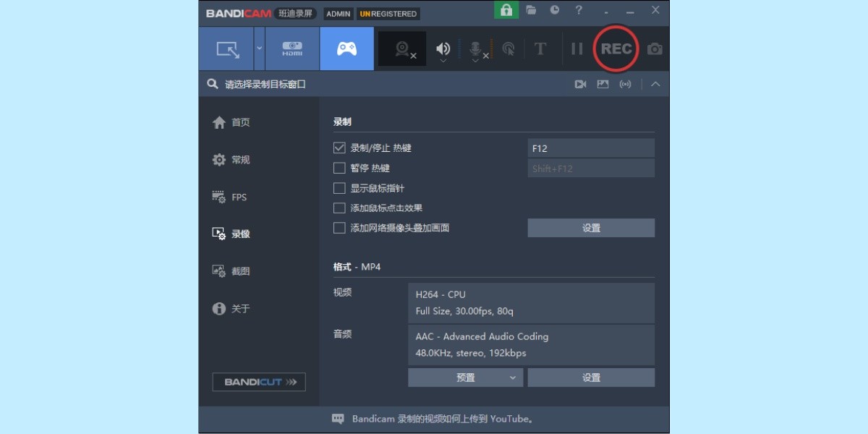Check 显示鼠标指针 option
Screen dimensions: 868x434
(339, 188)
